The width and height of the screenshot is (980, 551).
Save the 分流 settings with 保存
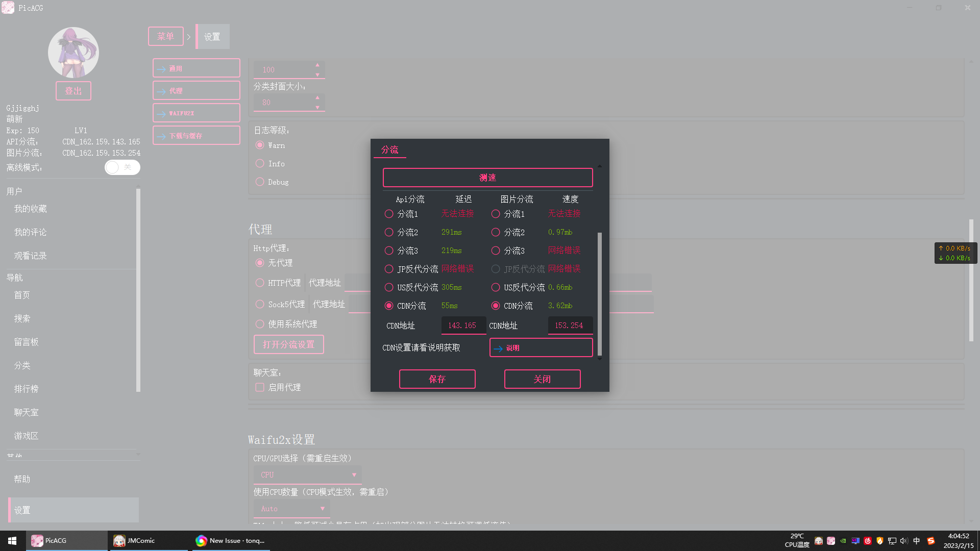click(437, 379)
